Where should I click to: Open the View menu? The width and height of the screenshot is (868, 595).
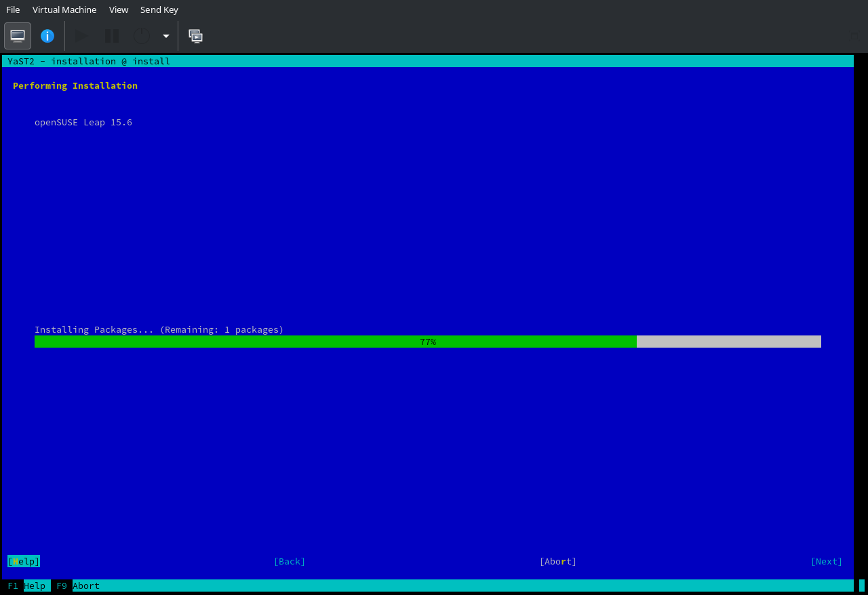(119, 9)
